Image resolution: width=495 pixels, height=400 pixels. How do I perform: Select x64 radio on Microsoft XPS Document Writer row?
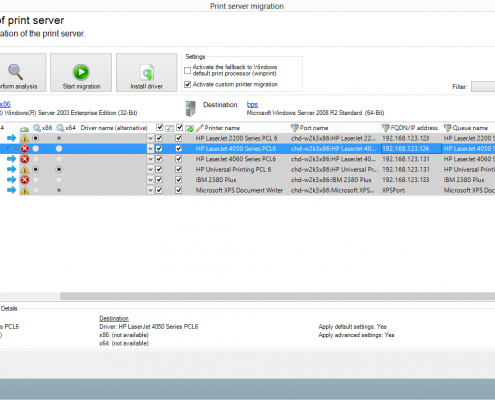[59, 190]
